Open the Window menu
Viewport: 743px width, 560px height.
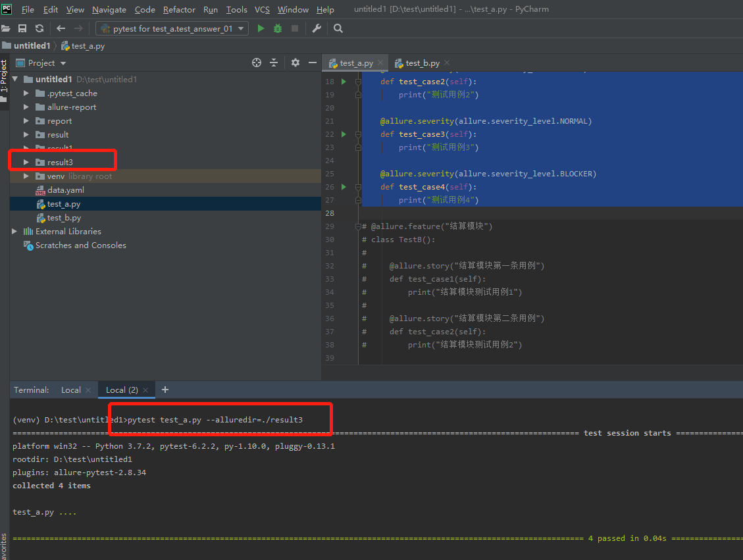tap(293, 9)
